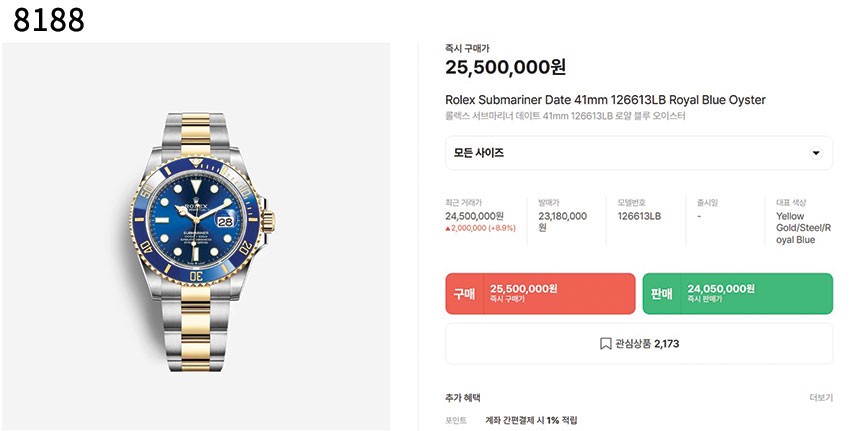The width and height of the screenshot is (860, 431).
Task: Click the bookmark icon next to 관심상품
Action: pos(605,344)
